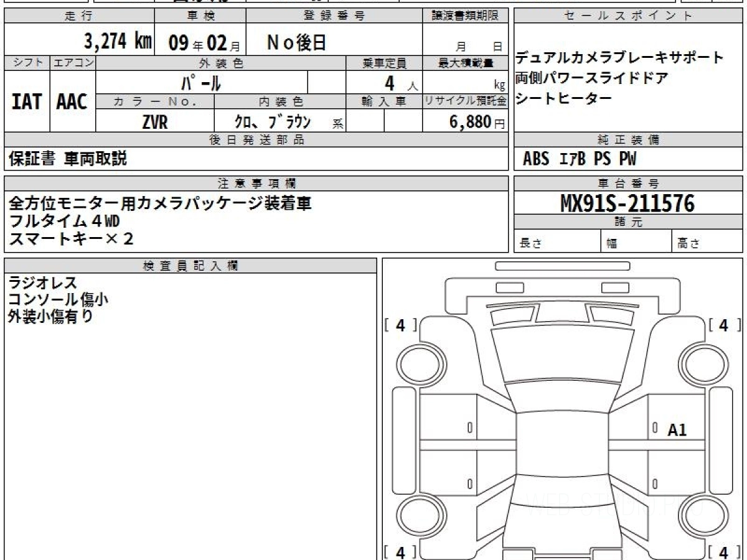Select the "内装色" header cell
Screen dimensions: 747x560
(x=280, y=101)
